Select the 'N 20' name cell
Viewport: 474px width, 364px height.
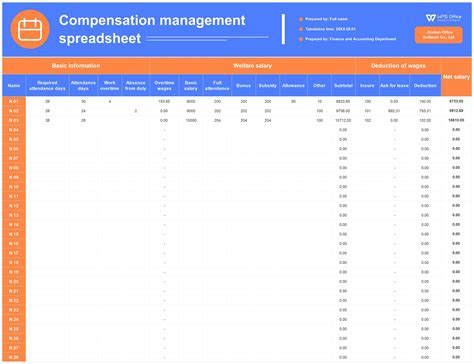(x=14, y=282)
